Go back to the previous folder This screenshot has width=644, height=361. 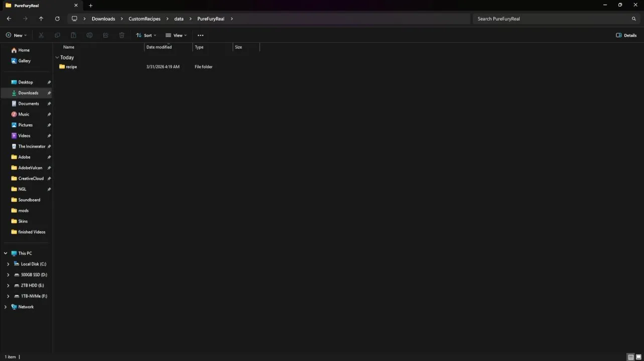click(9, 19)
